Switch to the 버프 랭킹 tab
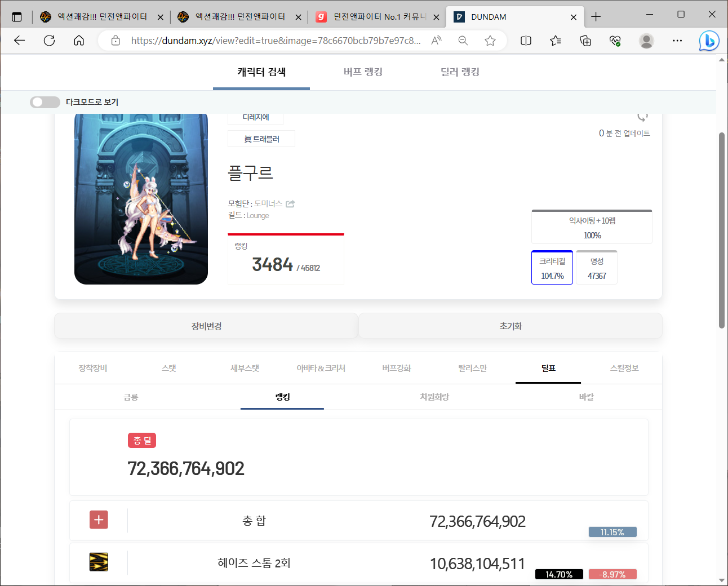728x586 pixels. pyautogui.click(x=363, y=72)
